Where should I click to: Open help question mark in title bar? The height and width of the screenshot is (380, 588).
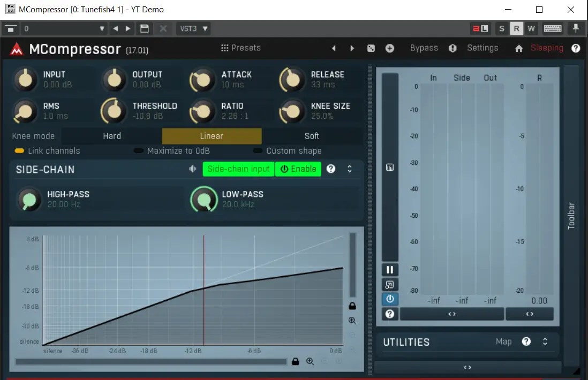tap(576, 48)
